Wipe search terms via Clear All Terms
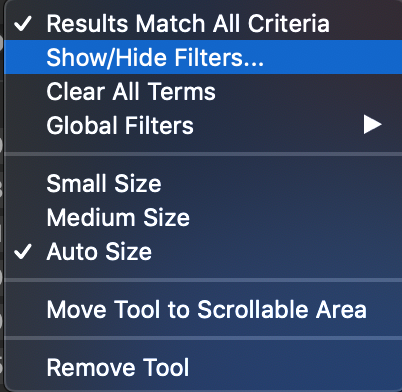The image size is (402, 392). coord(203,91)
